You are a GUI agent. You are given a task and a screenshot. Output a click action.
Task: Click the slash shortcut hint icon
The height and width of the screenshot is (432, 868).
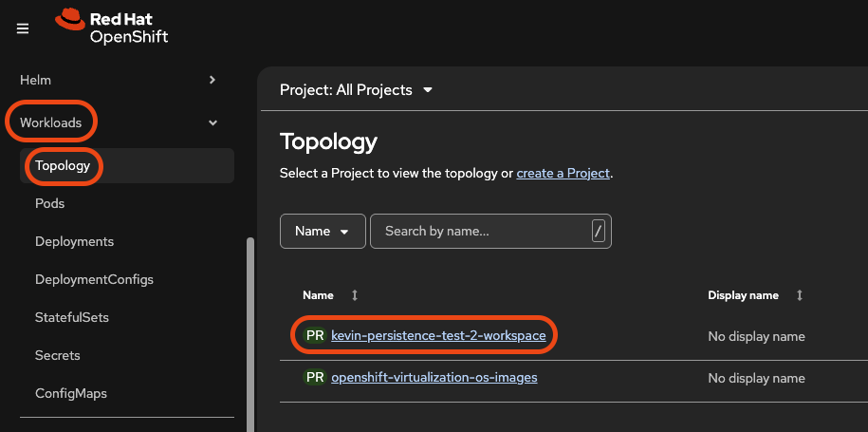click(x=598, y=232)
